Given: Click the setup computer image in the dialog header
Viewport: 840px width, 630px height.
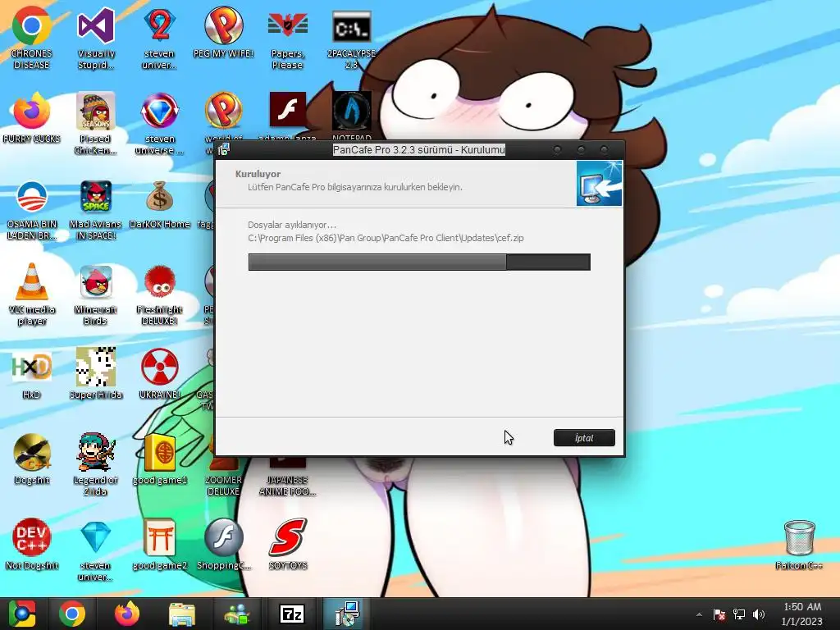Looking at the screenshot, I should point(599,183).
